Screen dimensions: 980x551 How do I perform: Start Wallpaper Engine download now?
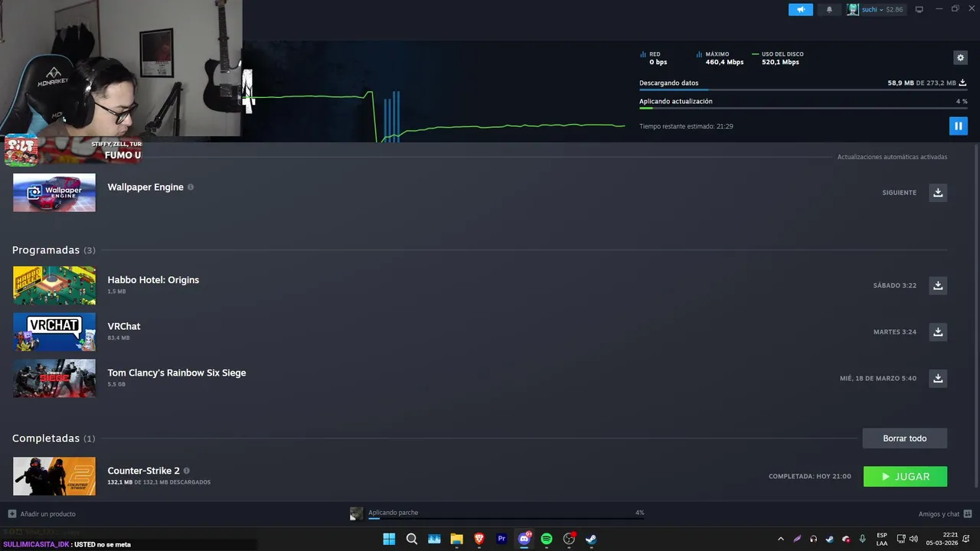938,192
